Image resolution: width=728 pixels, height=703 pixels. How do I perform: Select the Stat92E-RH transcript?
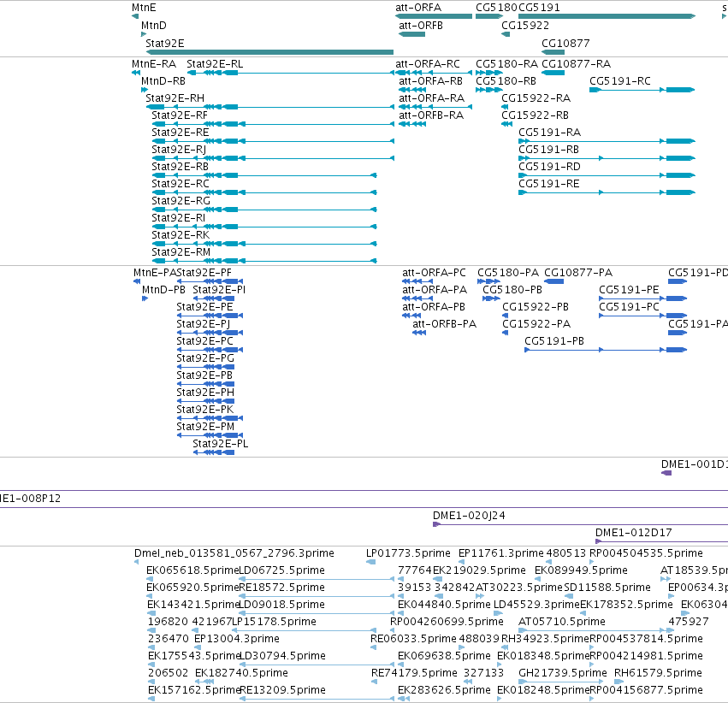[x=269, y=107]
